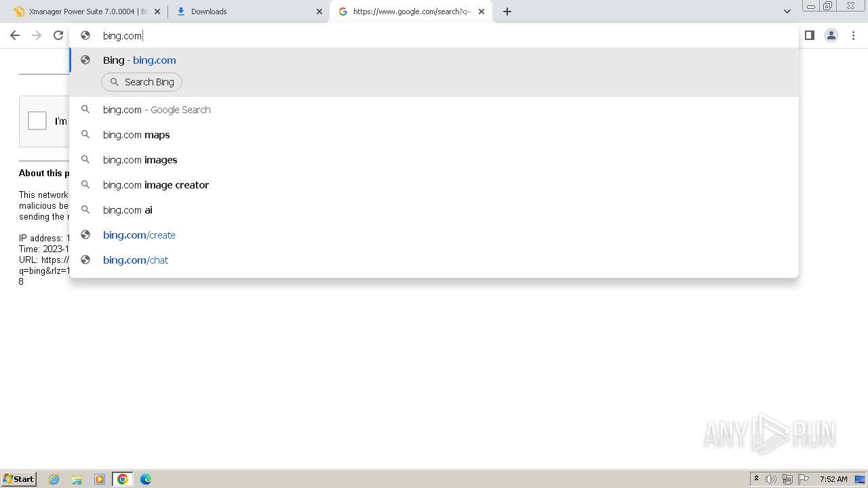Launch Internet Explorer from taskbar
This screenshot has height=488, width=868.
point(54,479)
